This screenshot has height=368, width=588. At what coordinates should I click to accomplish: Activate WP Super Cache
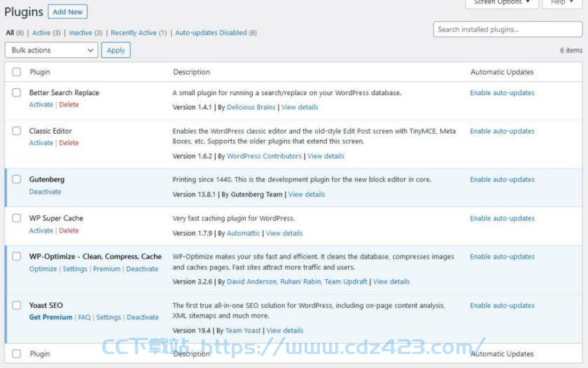pyautogui.click(x=41, y=230)
